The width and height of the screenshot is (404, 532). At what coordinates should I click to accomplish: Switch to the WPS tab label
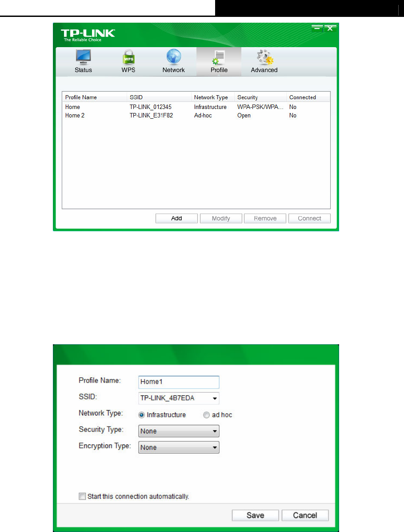click(x=128, y=70)
